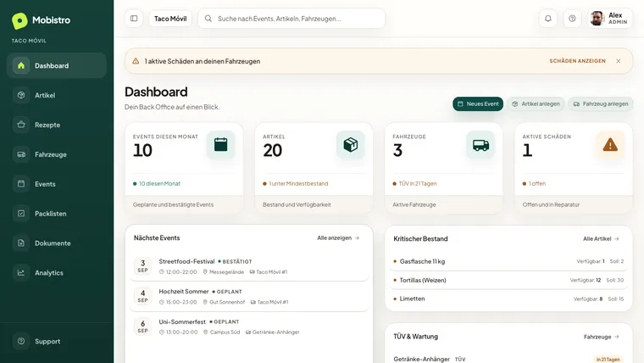
Task: Dismiss the Schäden alert banner
Action: pos(618,61)
